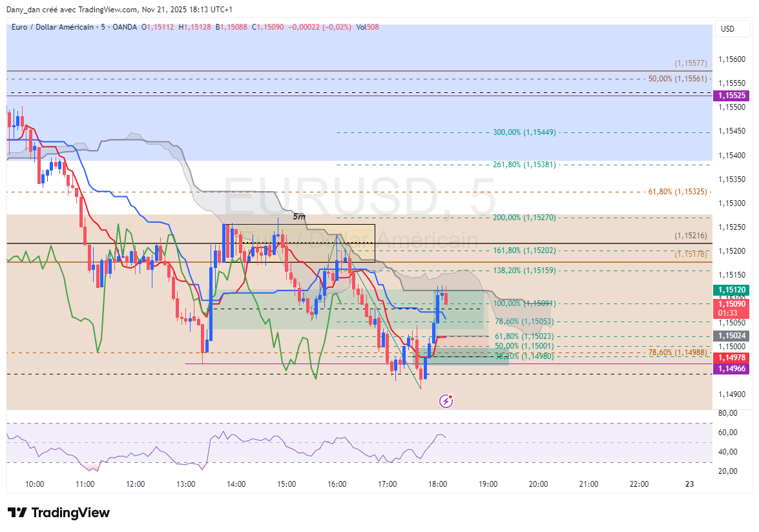Click the symbol title Euro / Dollar Américain
The image size is (759, 532).
[x=52, y=27]
